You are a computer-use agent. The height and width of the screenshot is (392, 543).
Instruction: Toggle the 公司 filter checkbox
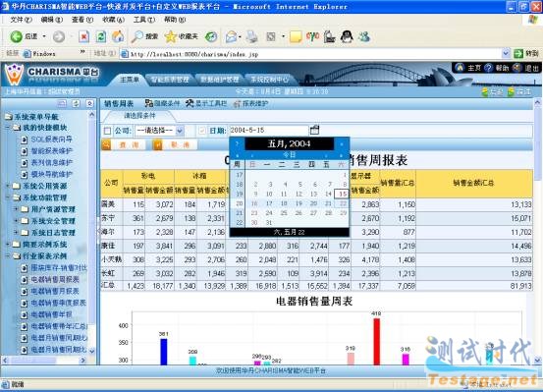(x=107, y=131)
